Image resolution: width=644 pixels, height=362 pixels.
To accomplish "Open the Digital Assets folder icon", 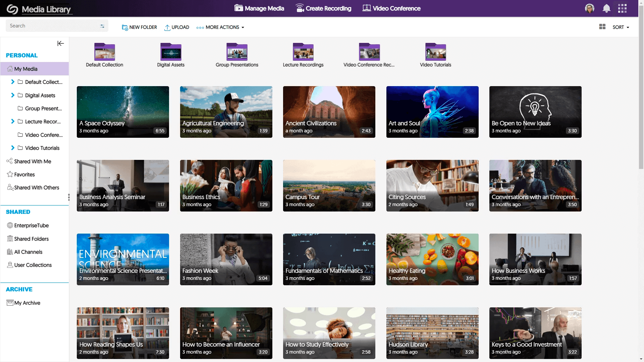I will click(171, 52).
